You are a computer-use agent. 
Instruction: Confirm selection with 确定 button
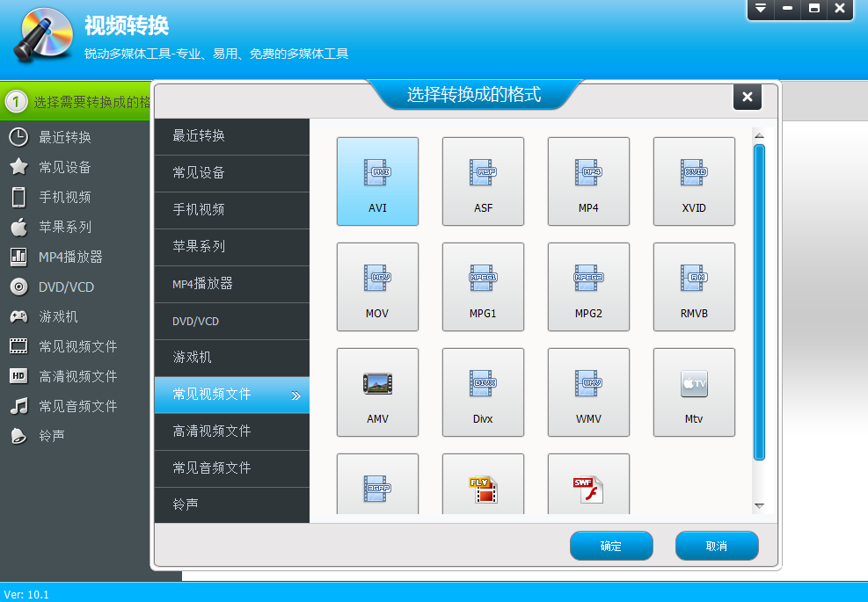tap(611, 546)
